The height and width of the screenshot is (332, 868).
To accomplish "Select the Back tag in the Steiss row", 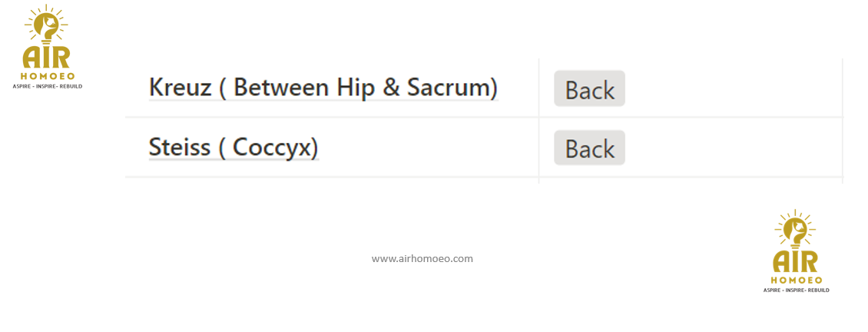I will tap(589, 148).
